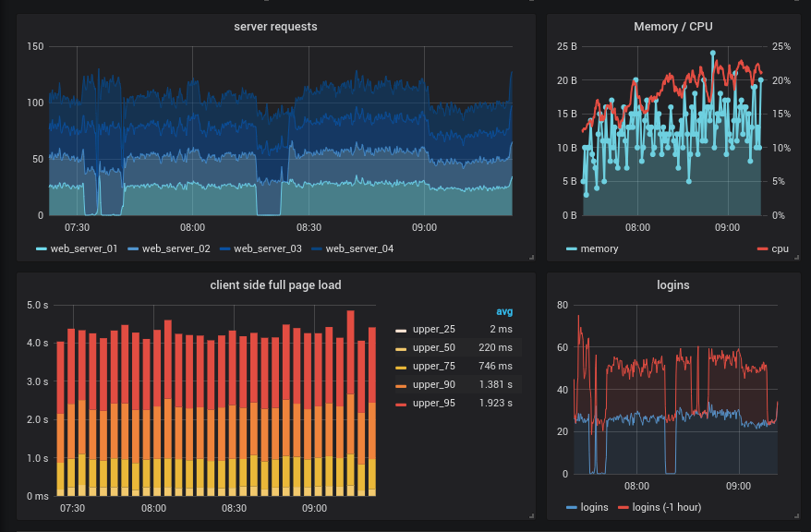The image size is (811, 532).
Task: Click the 1.923 s avg value for upper_95
Action: (x=493, y=403)
